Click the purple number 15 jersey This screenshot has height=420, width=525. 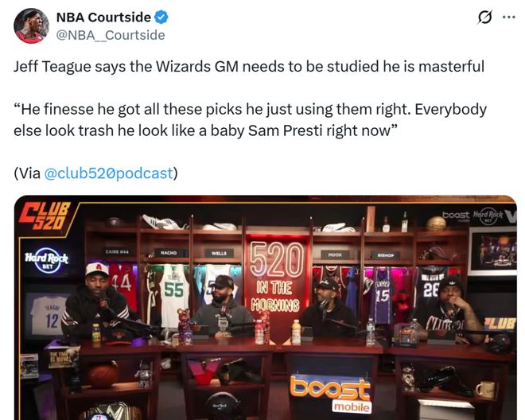382,295
